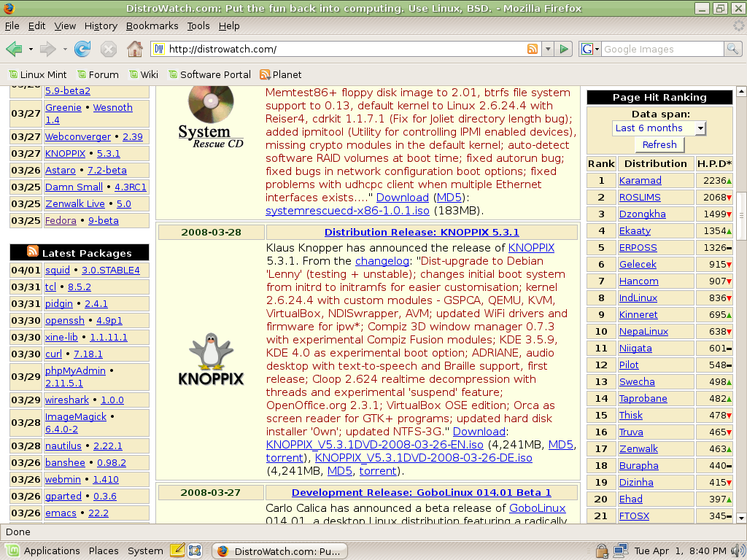
Task: Open the KNOPPIX changelog link
Action: 382,261
